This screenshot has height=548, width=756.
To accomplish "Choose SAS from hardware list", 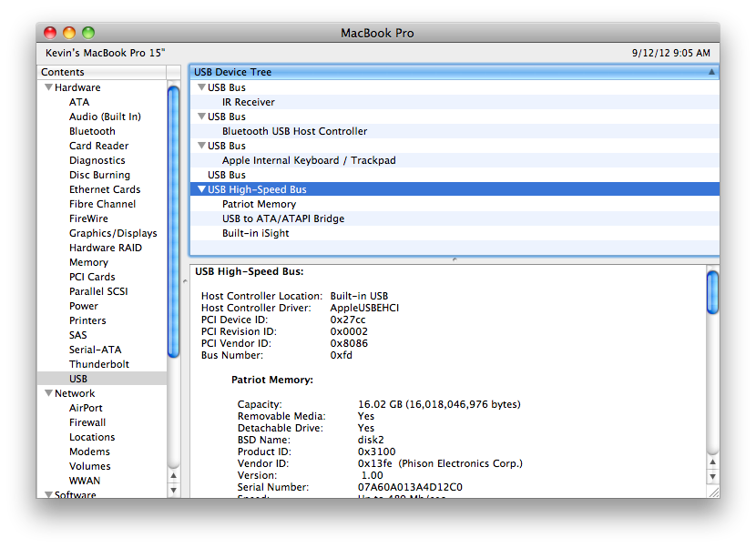I will pyautogui.click(x=78, y=335).
